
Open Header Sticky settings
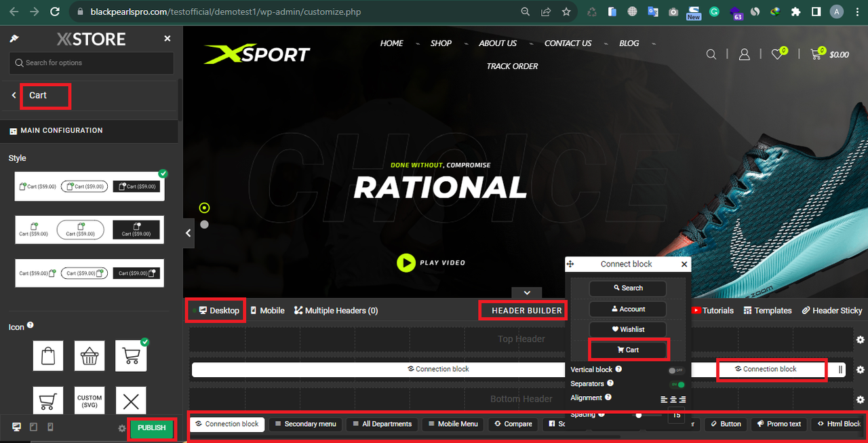(832, 310)
